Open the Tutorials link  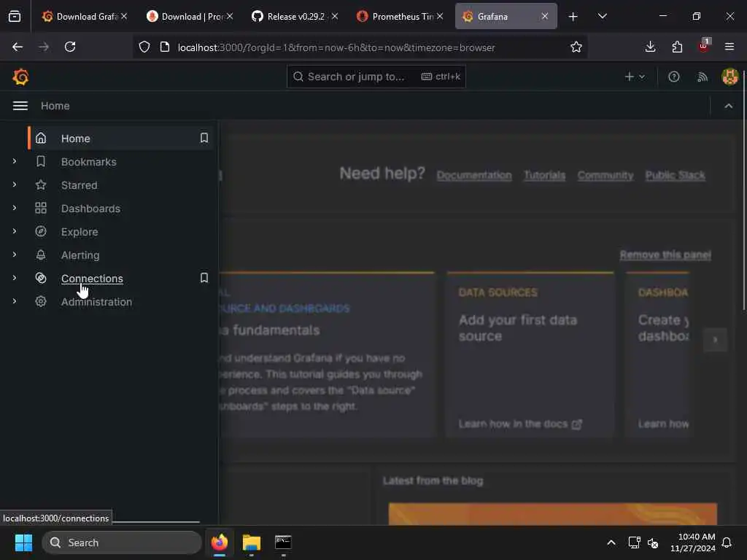544,175
